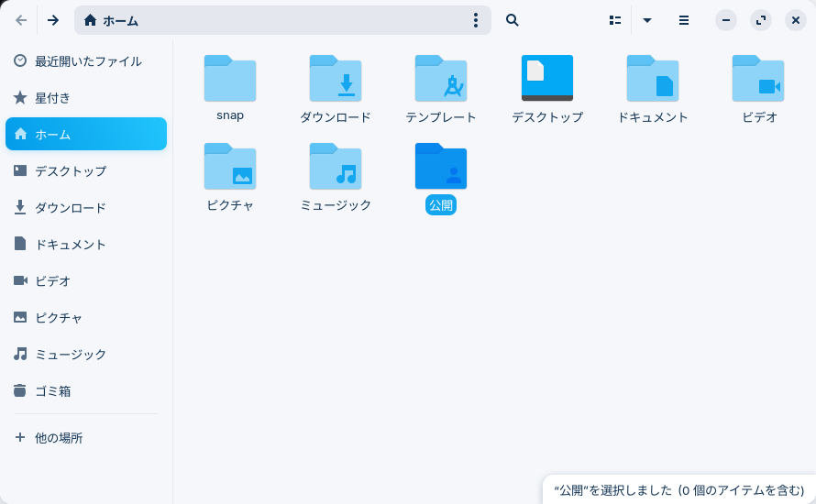Switch to list view

[x=615, y=20]
